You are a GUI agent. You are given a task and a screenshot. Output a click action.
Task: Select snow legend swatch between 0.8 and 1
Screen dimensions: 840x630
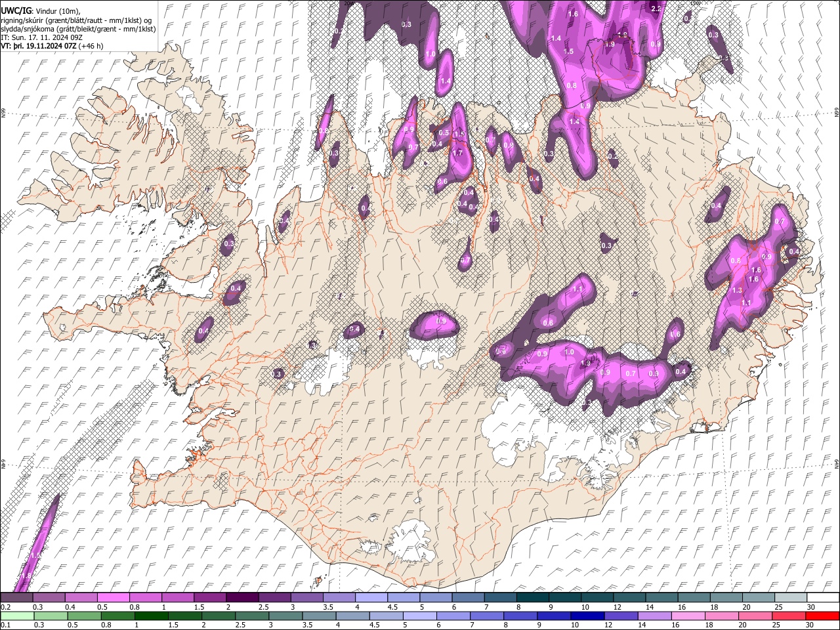145,597
